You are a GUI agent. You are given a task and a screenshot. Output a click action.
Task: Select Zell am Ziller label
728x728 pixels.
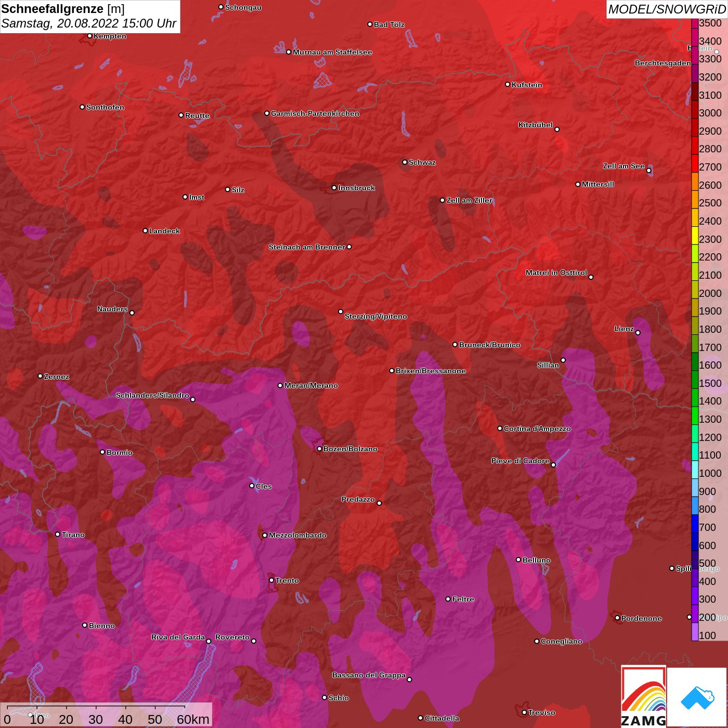tap(470, 200)
